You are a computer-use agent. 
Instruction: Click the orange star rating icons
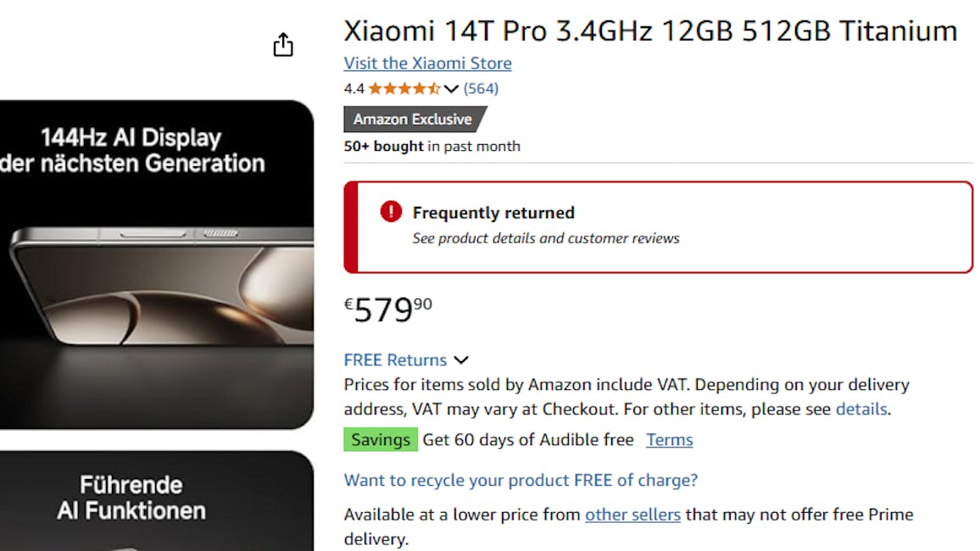click(x=404, y=88)
